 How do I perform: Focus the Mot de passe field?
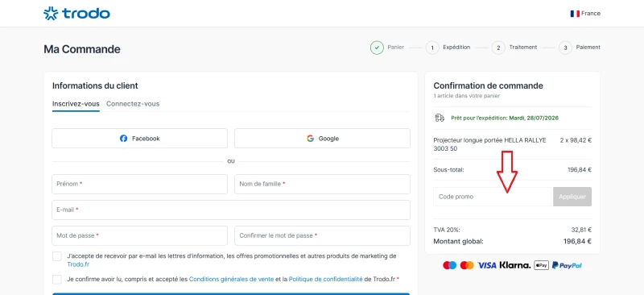[x=139, y=235]
